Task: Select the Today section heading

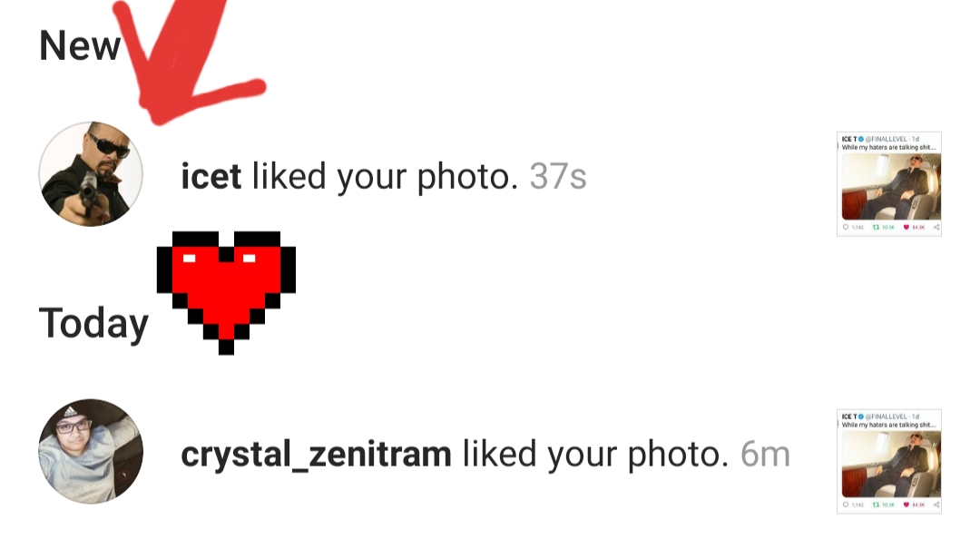Action: pyautogui.click(x=93, y=324)
